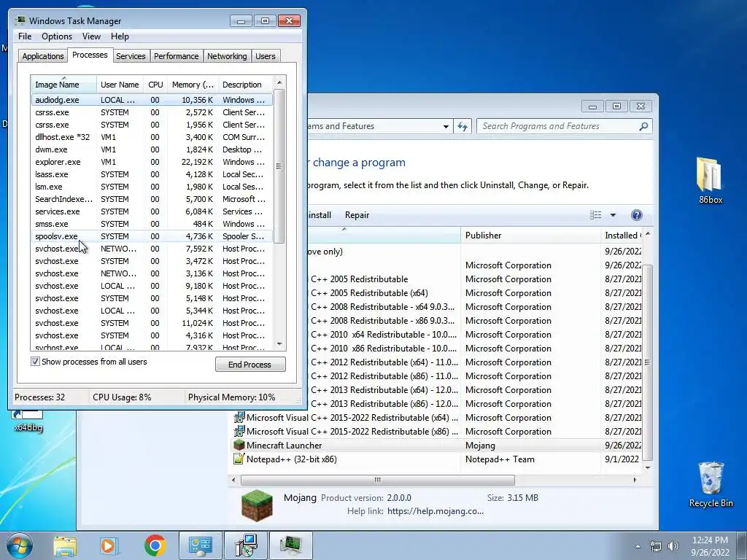747x560 pixels.
Task: Sort processes by Memory column
Action: (x=193, y=85)
